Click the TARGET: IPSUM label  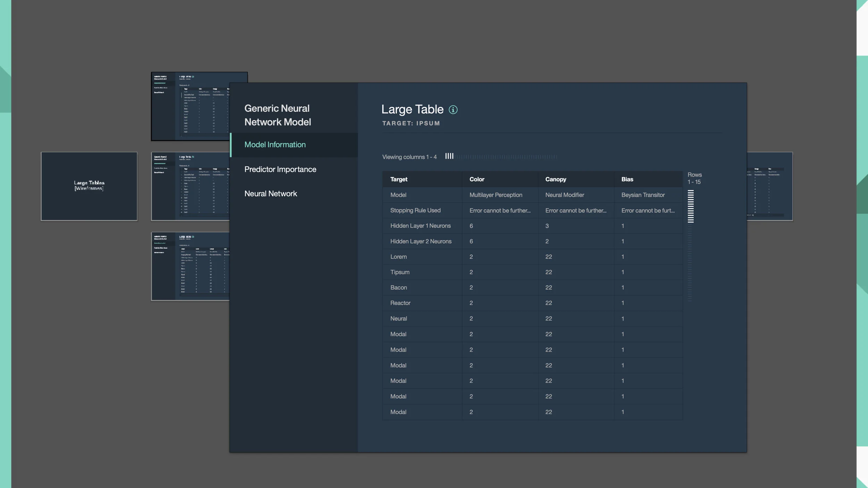click(410, 123)
